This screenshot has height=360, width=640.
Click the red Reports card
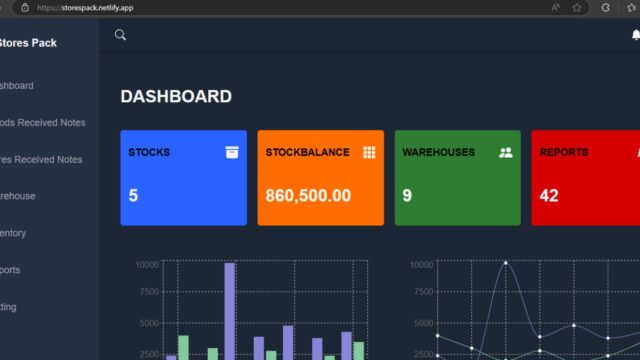[x=585, y=178]
